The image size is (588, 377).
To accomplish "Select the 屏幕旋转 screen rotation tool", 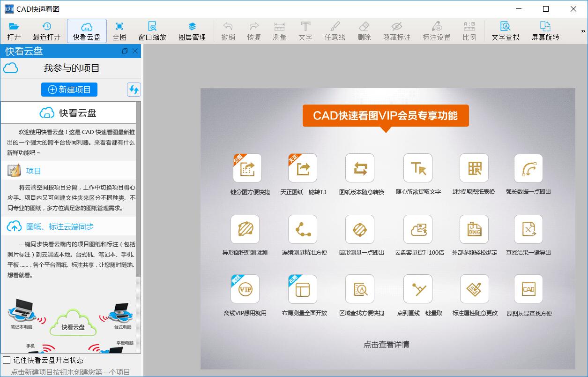I will (x=545, y=31).
